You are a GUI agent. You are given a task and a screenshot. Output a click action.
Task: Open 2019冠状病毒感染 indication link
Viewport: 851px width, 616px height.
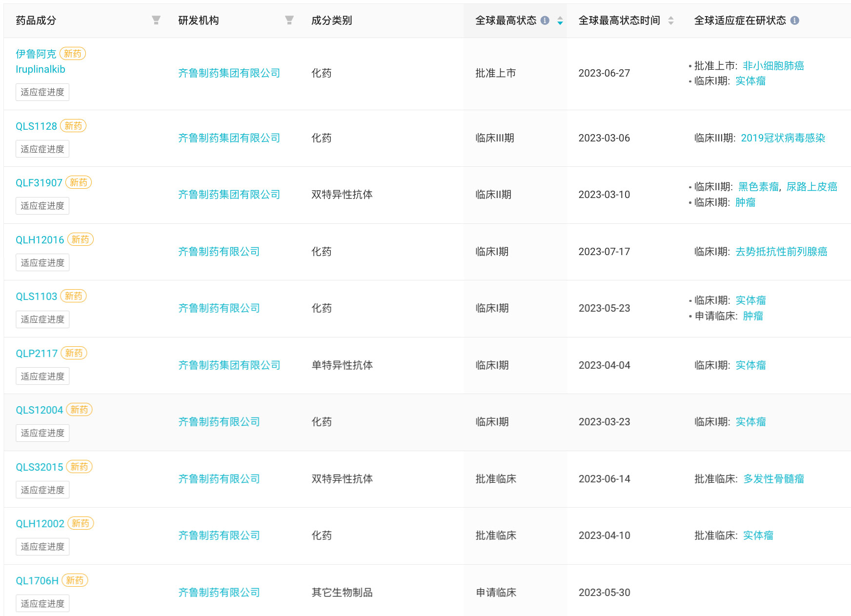(783, 138)
